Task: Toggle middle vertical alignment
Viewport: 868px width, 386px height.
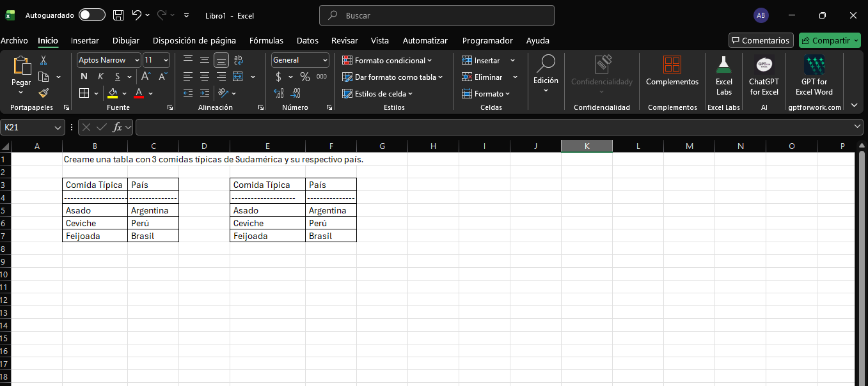Action: point(205,60)
